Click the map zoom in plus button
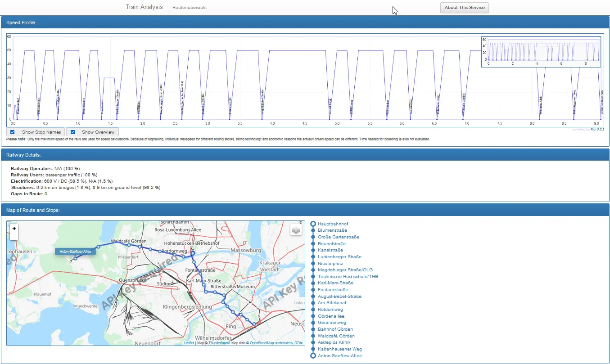This screenshot has height=364, width=610. 14,228
